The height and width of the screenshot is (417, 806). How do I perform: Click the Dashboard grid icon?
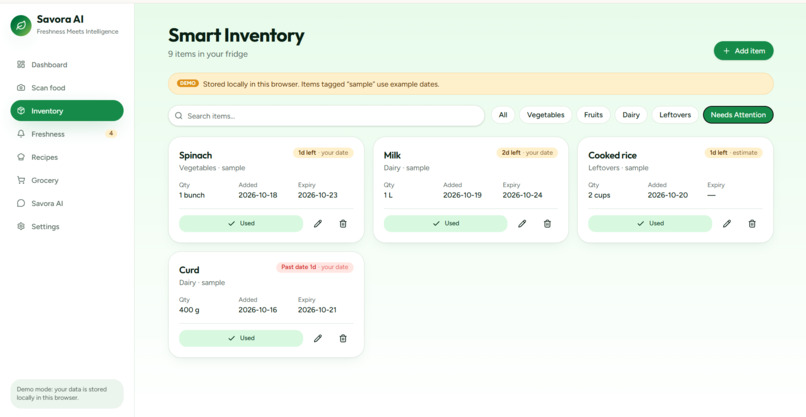[21, 65]
